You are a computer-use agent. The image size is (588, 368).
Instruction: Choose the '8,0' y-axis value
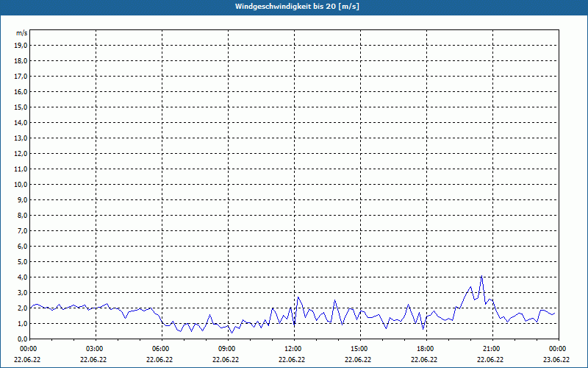coord(22,215)
